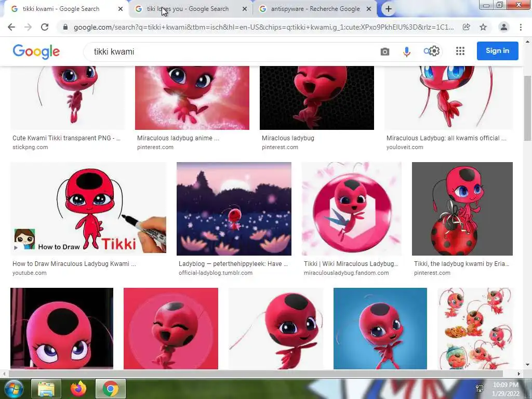Open Miraculous Ladybug all kwamis official result
The image size is (532, 399).
(446, 138)
